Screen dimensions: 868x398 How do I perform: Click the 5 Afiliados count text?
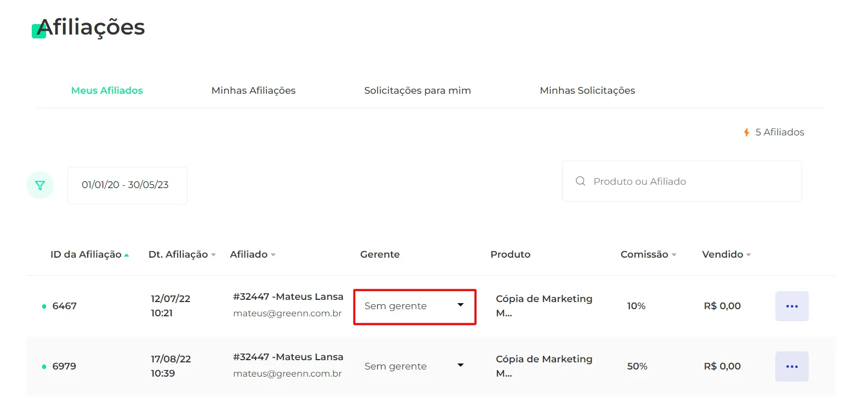point(780,132)
